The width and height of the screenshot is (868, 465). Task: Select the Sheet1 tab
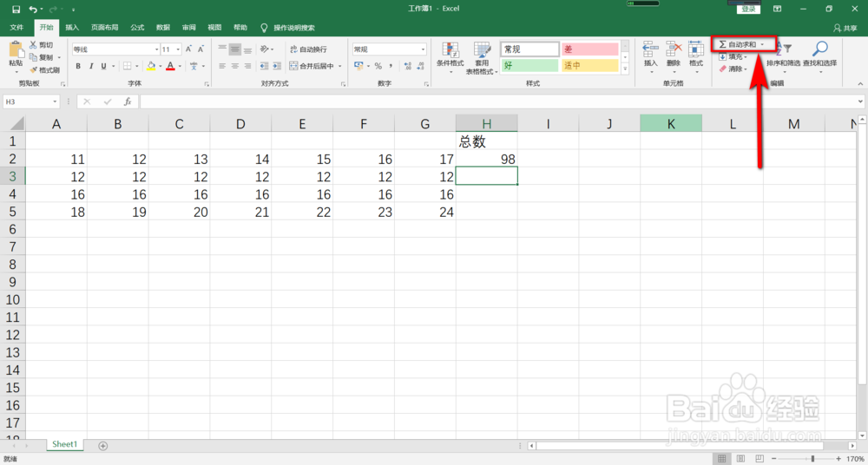[x=65, y=444]
